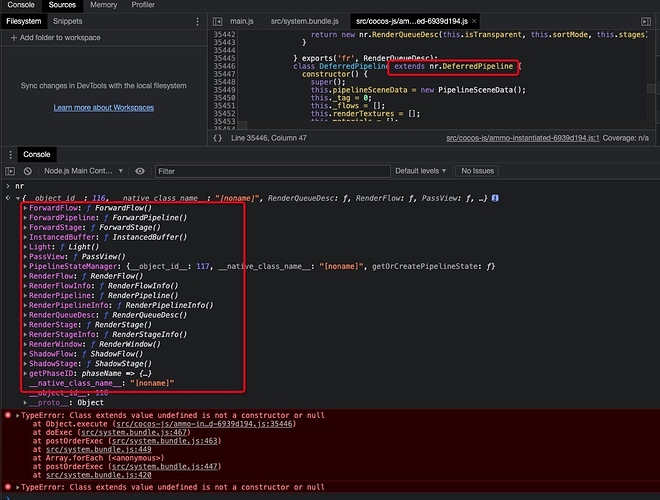Toggle the file navigator sidebar icon
Viewport: 660px width, 500px height.
click(217, 21)
